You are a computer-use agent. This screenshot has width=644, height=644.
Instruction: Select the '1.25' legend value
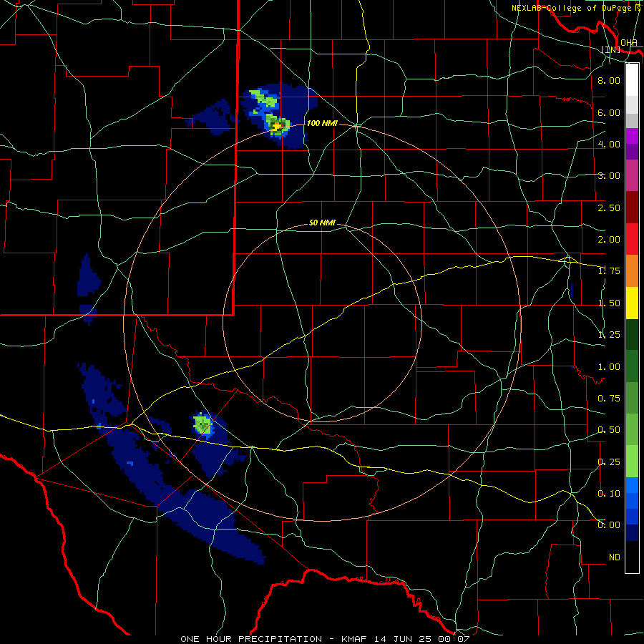[x=609, y=335]
